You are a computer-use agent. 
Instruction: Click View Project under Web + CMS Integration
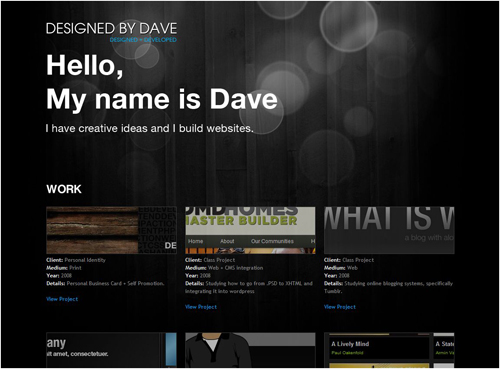click(201, 307)
